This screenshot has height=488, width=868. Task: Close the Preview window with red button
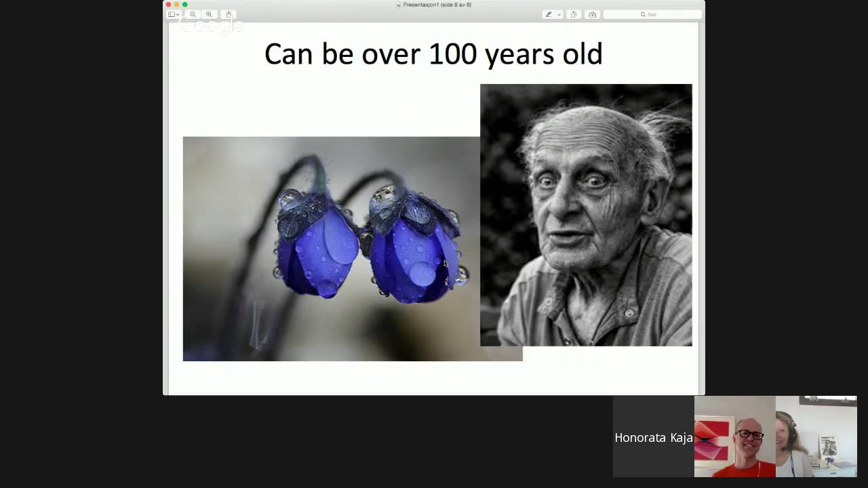click(x=169, y=5)
